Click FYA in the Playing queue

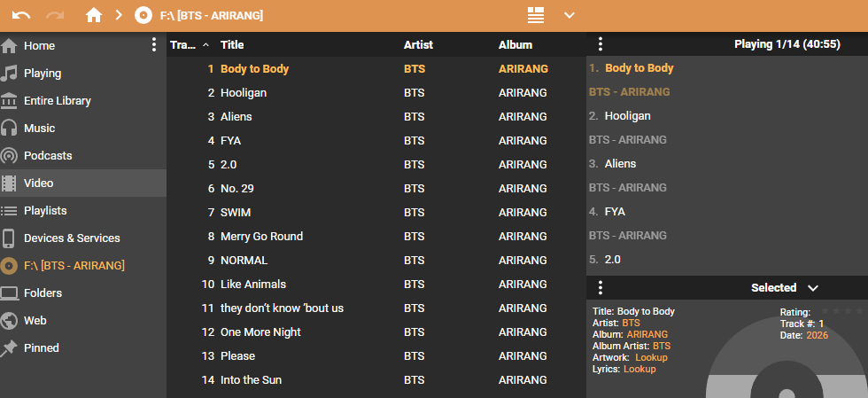pos(615,211)
